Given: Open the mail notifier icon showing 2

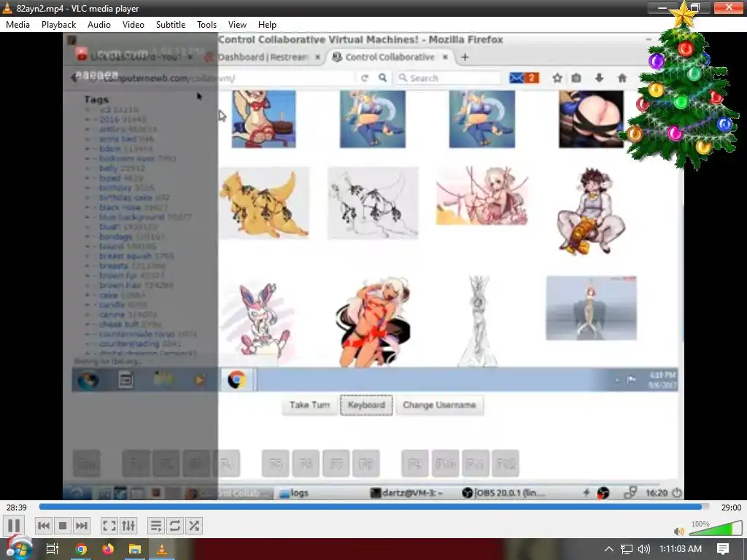Looking at the screenshot, I should point(524,77).
